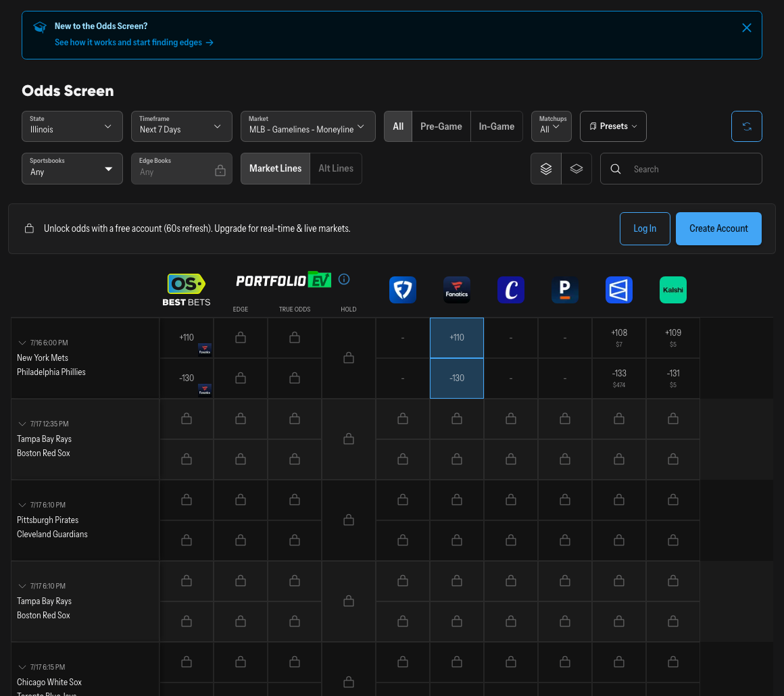This screenshot has height=696, width=784.
Task: Click Best Bets +110 Mets cell
Action: (x=187, y=338)
